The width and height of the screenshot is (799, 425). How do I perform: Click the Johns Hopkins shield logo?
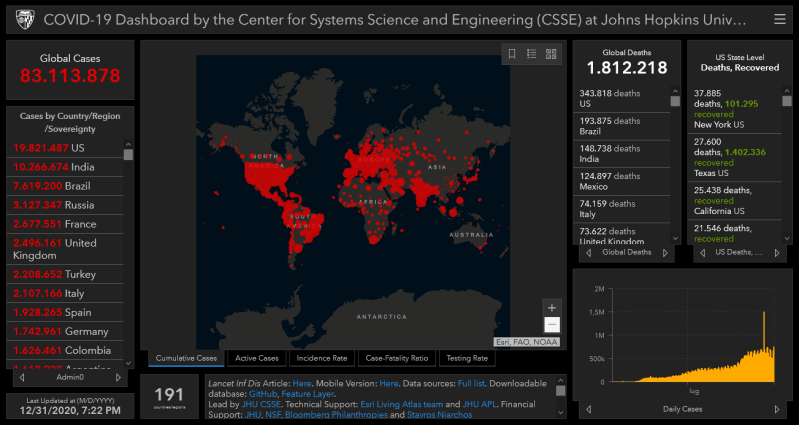(x=22, y=19)
